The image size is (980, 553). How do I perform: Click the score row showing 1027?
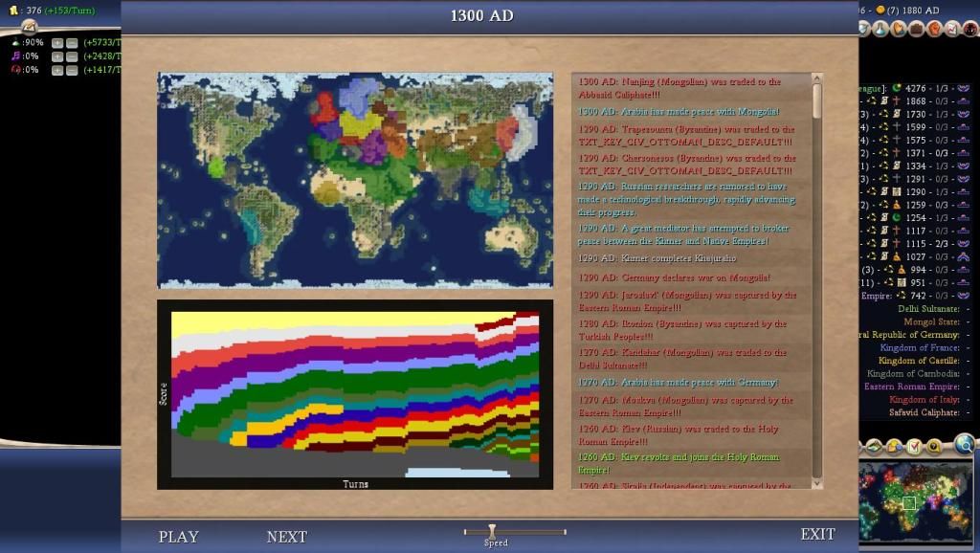[x=916, y=256]
